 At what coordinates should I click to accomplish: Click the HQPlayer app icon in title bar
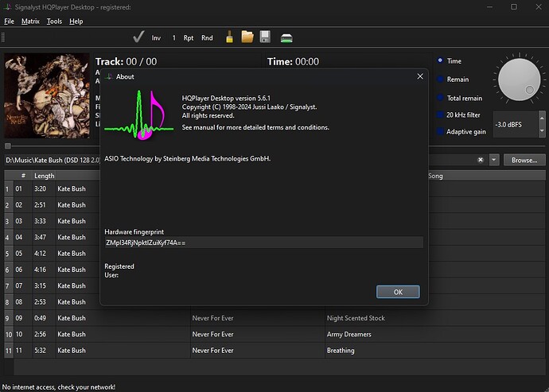tap(7, 6)
